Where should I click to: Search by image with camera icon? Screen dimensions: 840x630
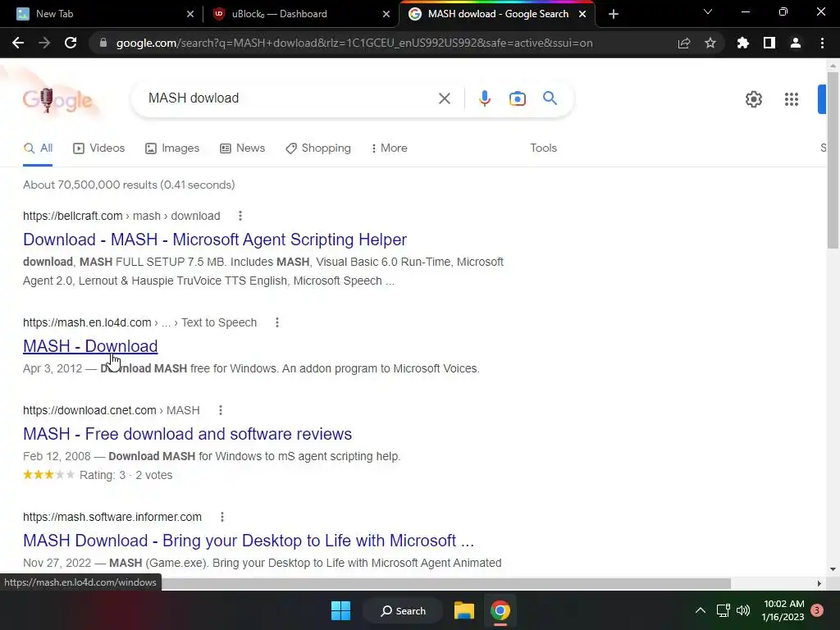[518, 98]
